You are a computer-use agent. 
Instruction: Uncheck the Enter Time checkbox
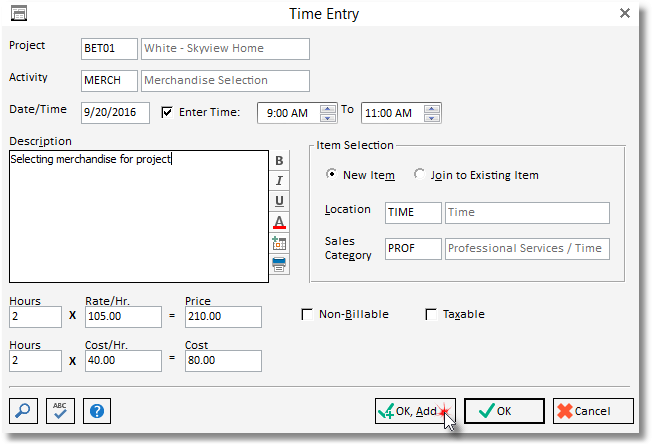[167, 112]
